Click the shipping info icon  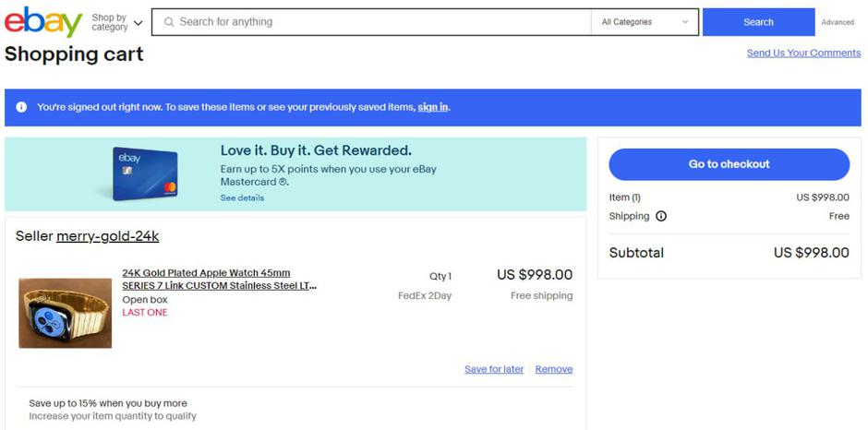[x=660, y=217]
